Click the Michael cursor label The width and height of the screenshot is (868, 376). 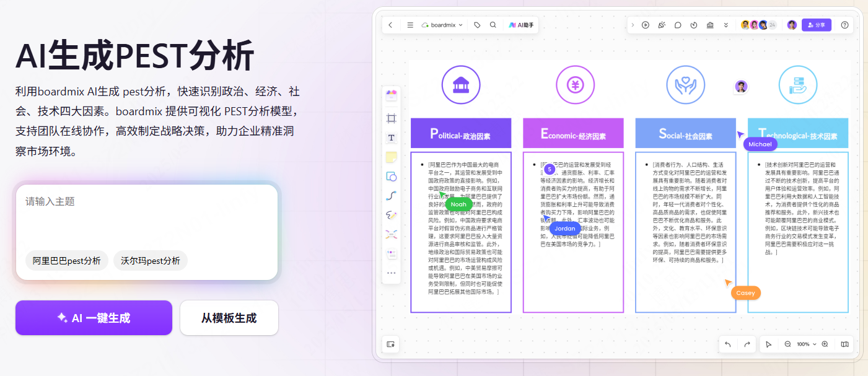click(x=760, y=144)
